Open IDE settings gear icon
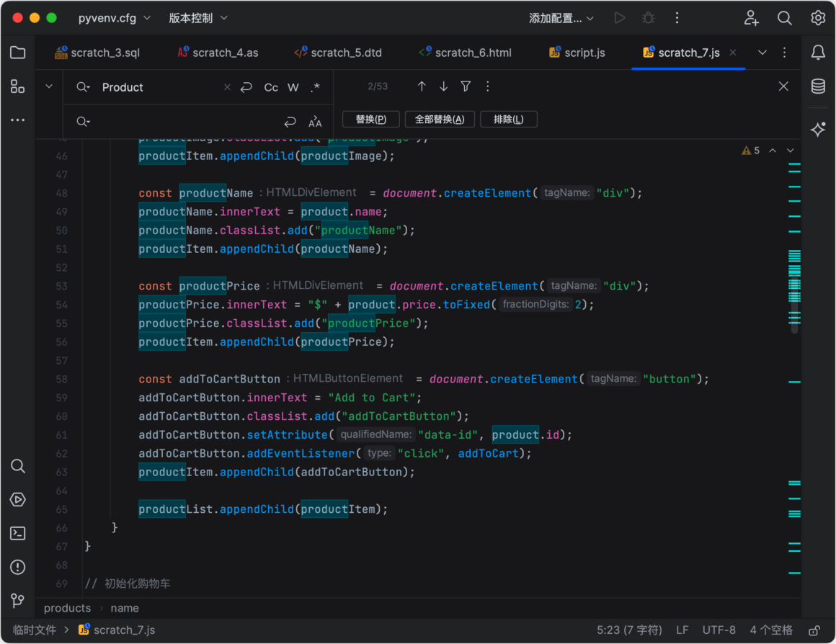Image resolution: width=836 pixels, height=644 pixels. tap(818, 18)
